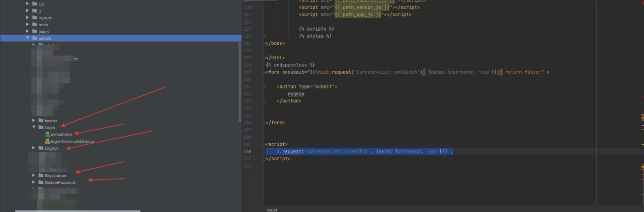Fold the </button> tag at line 133
Image resolution: width=644 pixels, height=212 pixels.
click(x=264, y=101)
